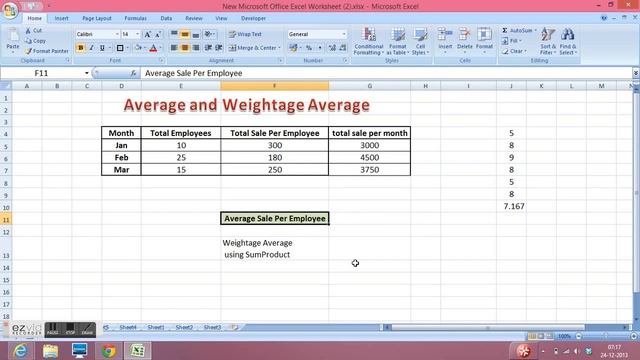
Task: Switch to Page Layout tab
Action: click(x=97, y=18)
